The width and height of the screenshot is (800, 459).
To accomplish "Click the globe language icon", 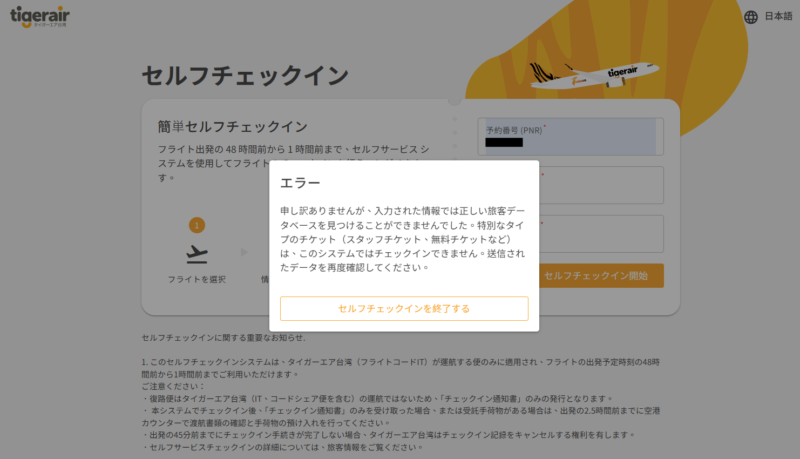I will 751,17.
